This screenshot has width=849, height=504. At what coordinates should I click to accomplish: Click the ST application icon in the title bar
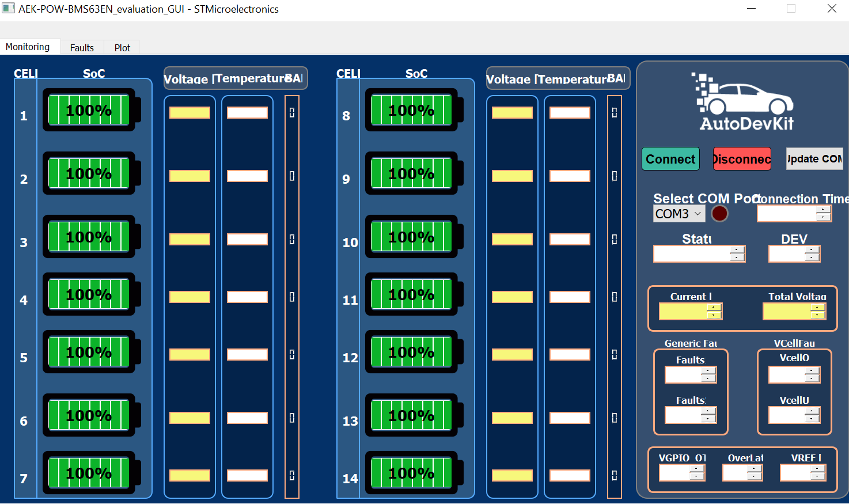[8, 9]
